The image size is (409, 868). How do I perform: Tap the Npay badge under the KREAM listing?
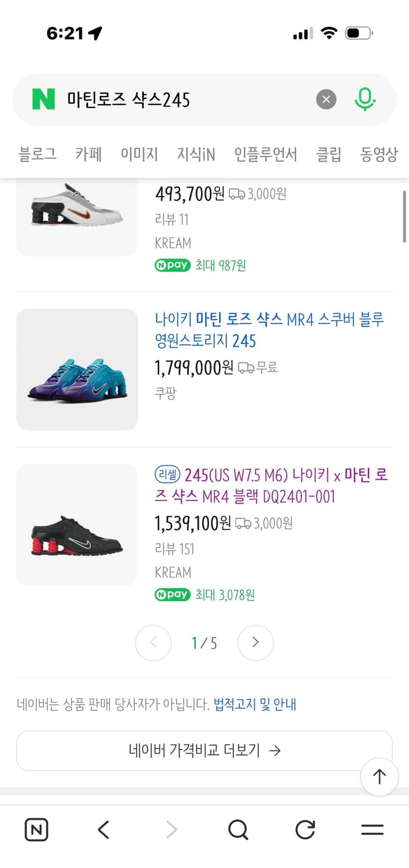click(172, 594)
